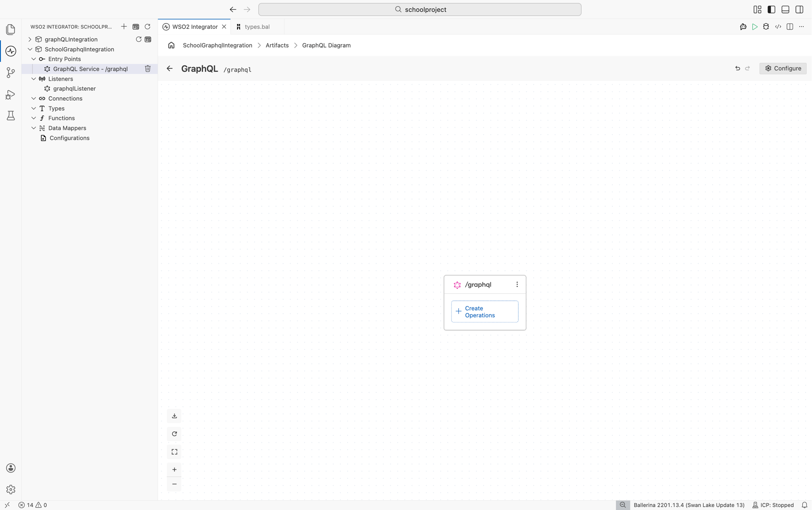Toggle the primary side bar

point(771,10)
